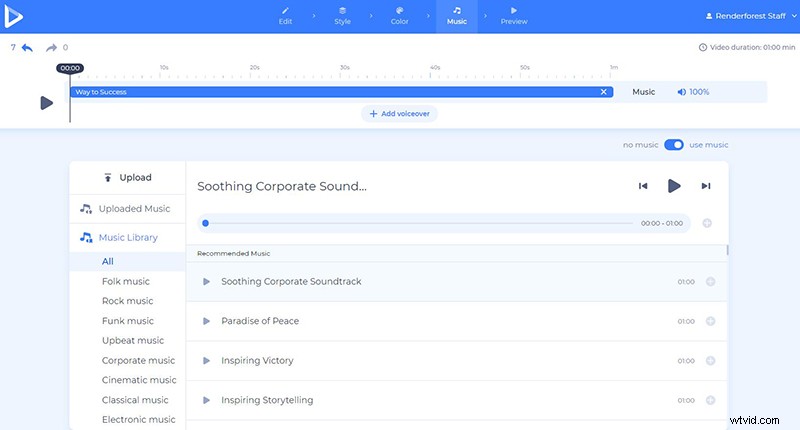Click the track preview progress slider
Screen dimensions: 800x430
(420, 224)
